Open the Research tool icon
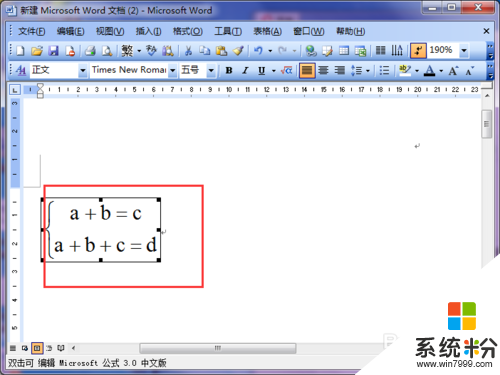Viewport: 500px width, 375px height. pyautogui.click(x=168, y=51)
